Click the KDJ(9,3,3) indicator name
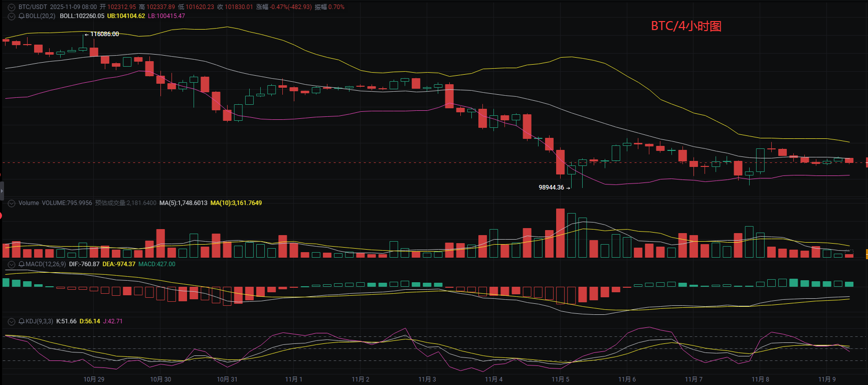The image size is (868, 385). (x=39, y=321)
